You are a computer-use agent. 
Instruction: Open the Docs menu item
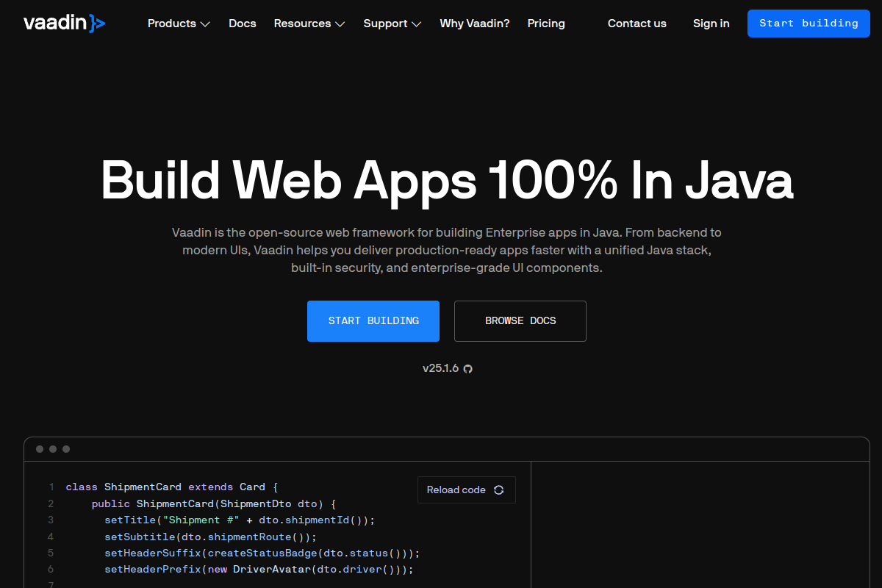point(243,24)
